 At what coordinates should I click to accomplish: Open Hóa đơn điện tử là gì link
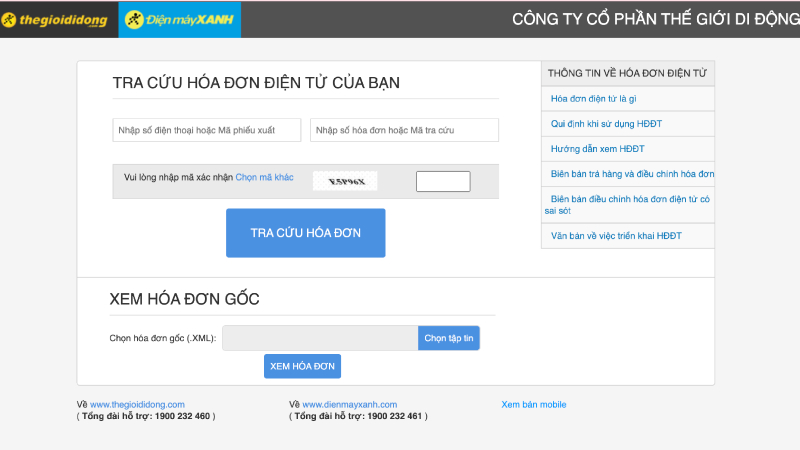point(593,98)
